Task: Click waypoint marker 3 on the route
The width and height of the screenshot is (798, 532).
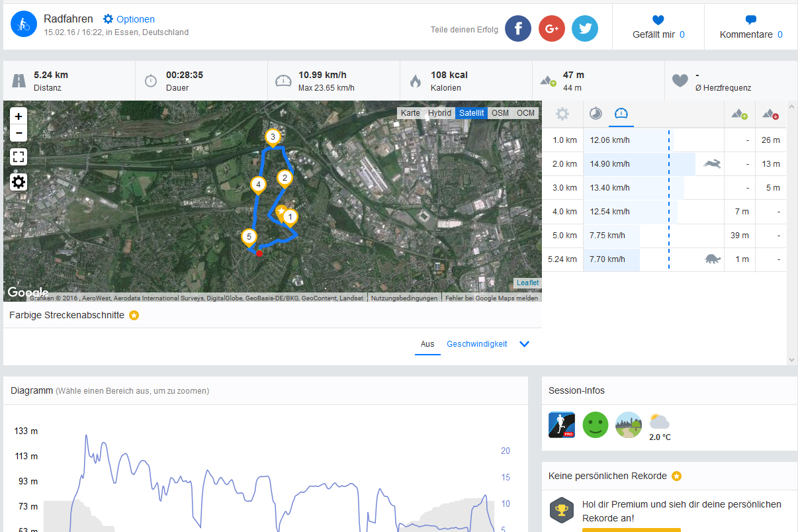Action: [x=272, y=138]
